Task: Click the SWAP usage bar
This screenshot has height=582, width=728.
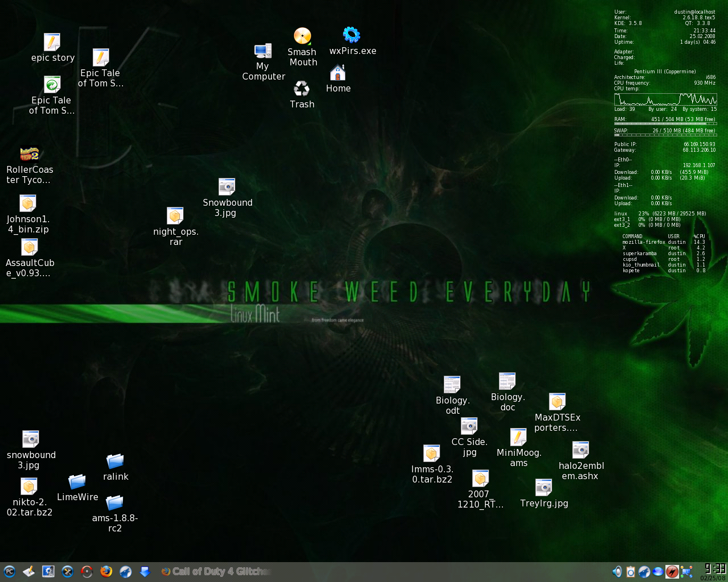Action: point(665,135)
